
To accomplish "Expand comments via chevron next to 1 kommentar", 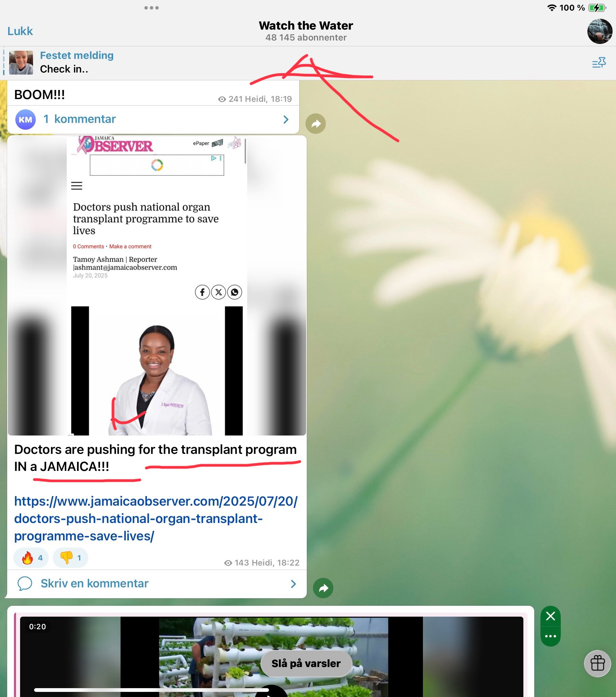I will (286, 120).
